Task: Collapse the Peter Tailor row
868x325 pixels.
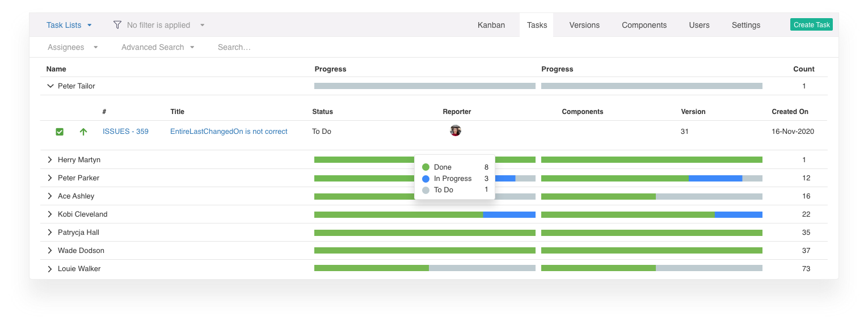Action: (x=50, y=86)
